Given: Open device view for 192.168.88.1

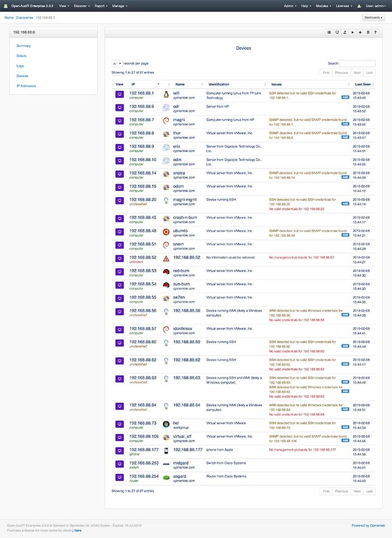Looking at the screenshot, I should pos(119,95).
